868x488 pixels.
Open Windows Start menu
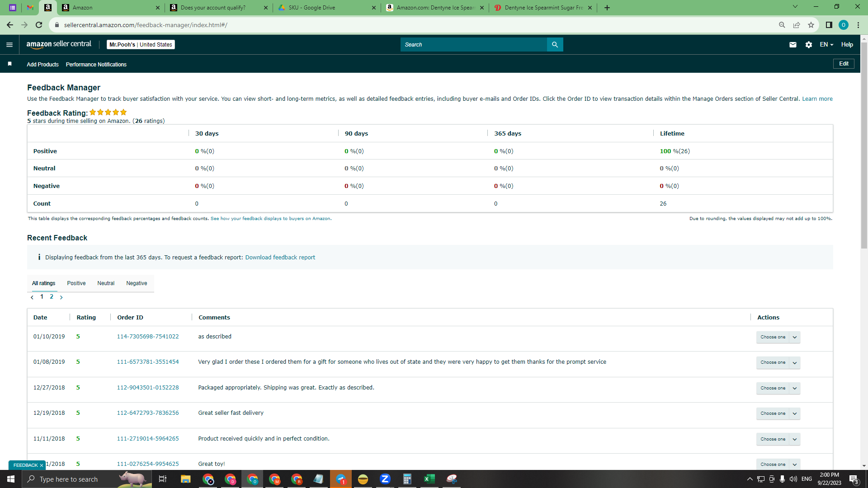(x=11, y=479)
